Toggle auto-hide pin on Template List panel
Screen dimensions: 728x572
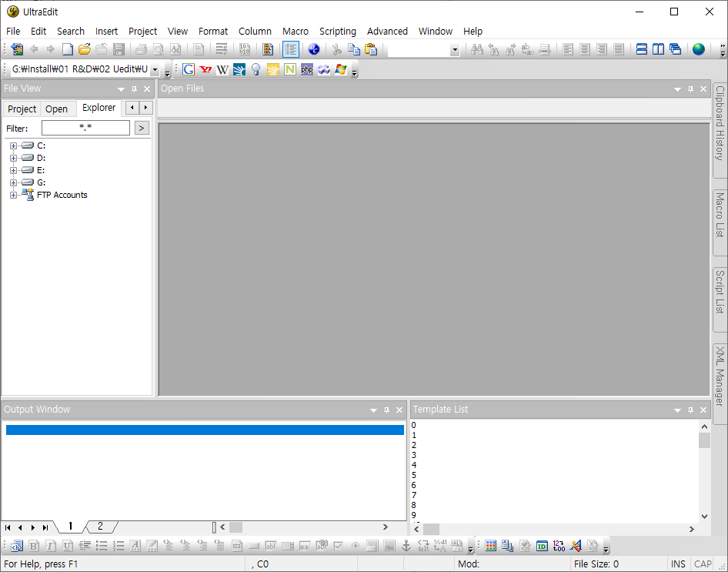point(690,410)
